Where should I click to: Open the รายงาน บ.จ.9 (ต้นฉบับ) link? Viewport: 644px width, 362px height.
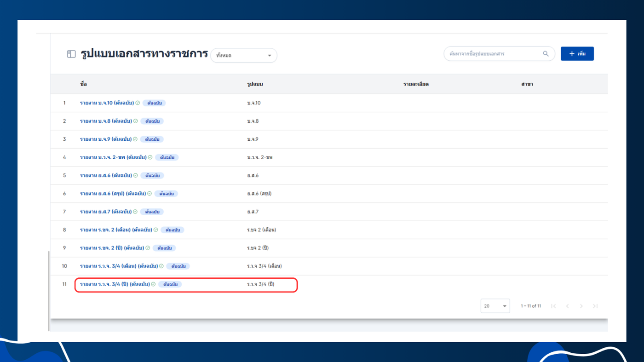tap(106, 139)
